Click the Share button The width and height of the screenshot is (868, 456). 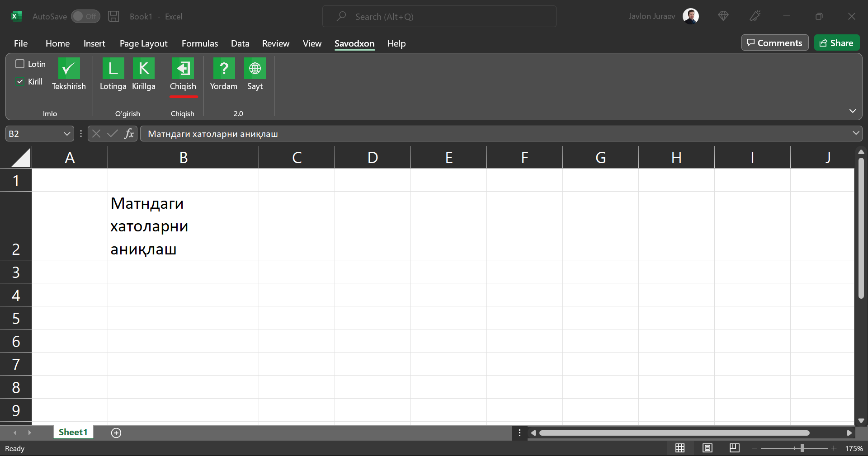pyautogui.click(x=836, y=43)
